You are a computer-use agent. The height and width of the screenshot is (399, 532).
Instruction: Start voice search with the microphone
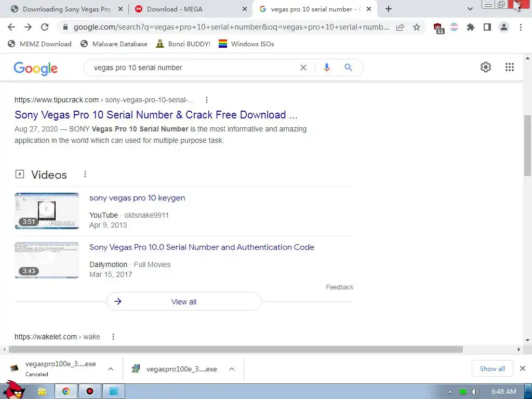[326, 68]
